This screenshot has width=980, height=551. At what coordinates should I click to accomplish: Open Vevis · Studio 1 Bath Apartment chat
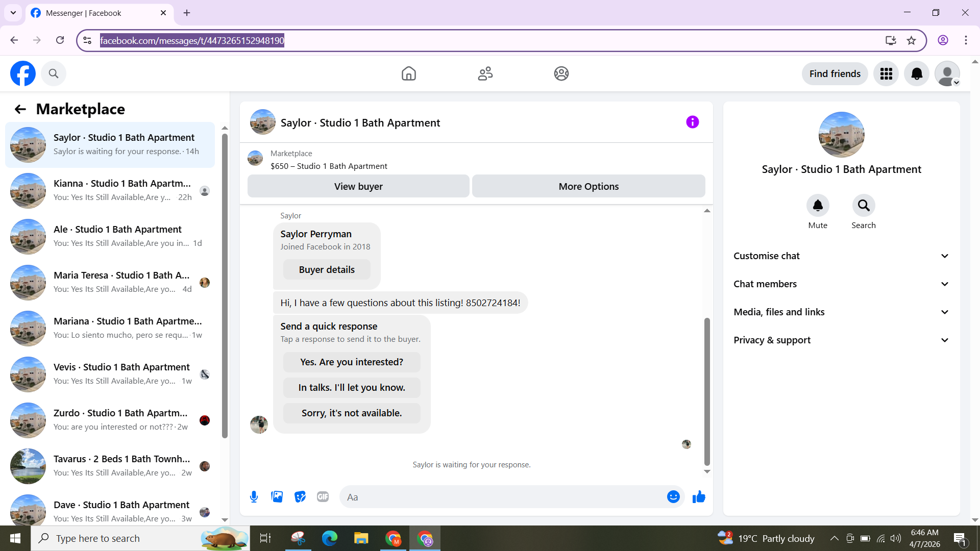click(110, 374)
